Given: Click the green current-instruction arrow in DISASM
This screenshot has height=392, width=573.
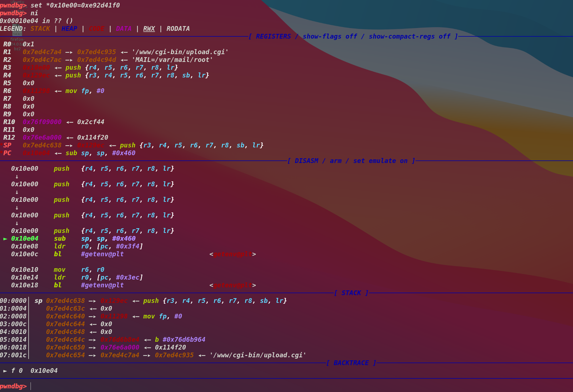Looking at the screenshot, I should (x=5, y=239).
